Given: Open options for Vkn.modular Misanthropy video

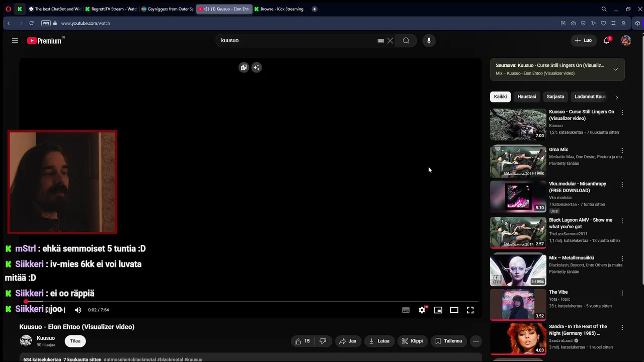Looking at the screenshot, I should (622, 185).
